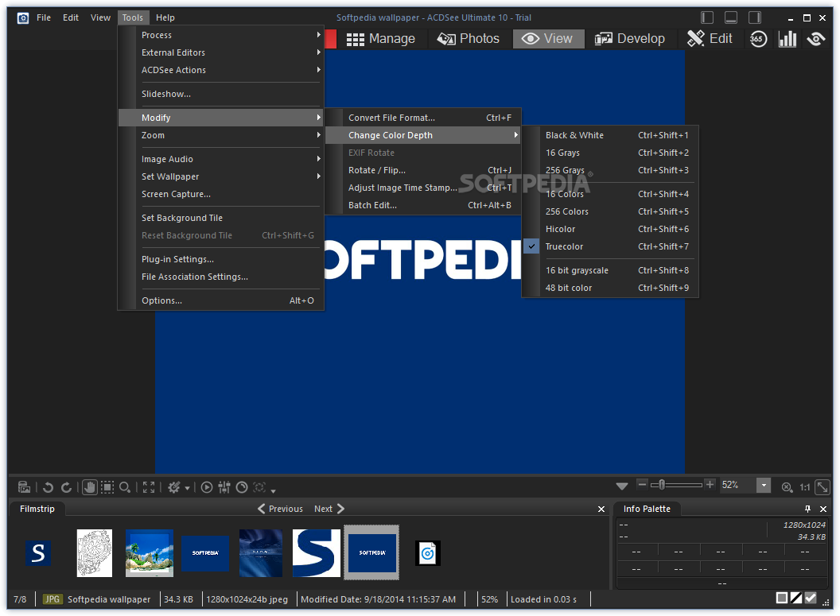Image resolution: width=840 pixels, height=616 pixels.
Task: Click the gear with brush actions icon
Action: [x=174, y=487]
